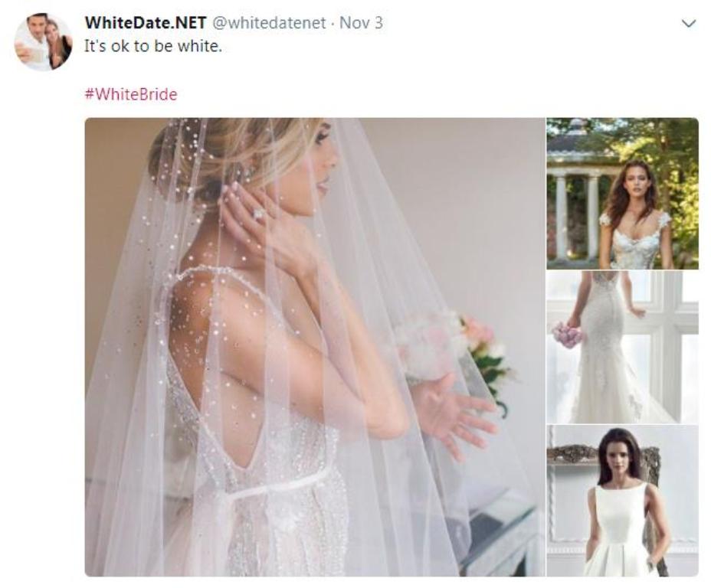Image resolution: width=711 pixels, height=588 pixels.
Task: Open the WhiteDate.NET display name
Action: pyautogui.click(x=146, y=23)
